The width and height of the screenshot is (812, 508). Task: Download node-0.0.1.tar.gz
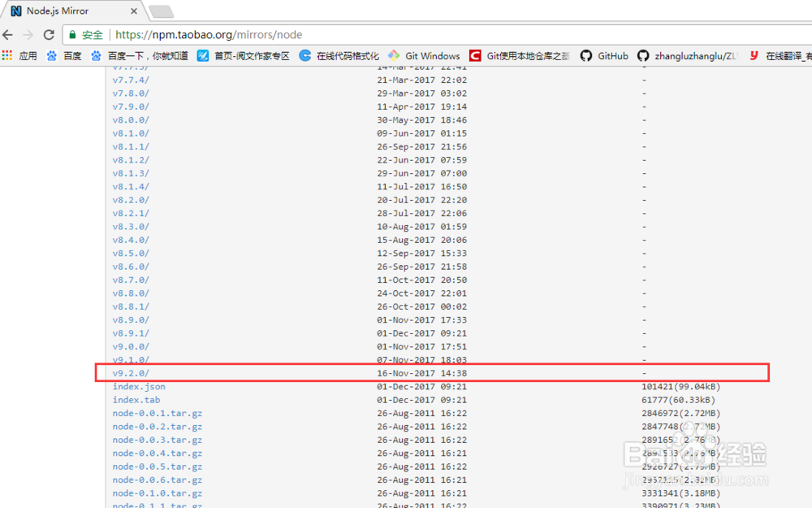[154, 413]
